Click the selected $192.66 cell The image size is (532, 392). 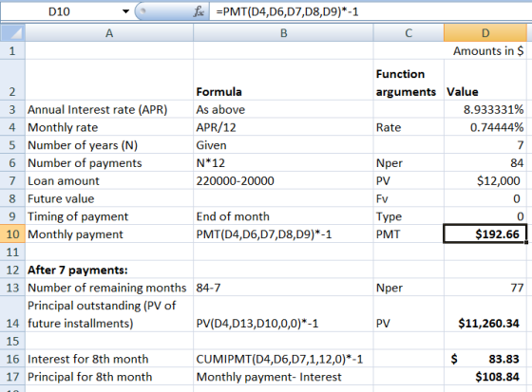(485, 234)
